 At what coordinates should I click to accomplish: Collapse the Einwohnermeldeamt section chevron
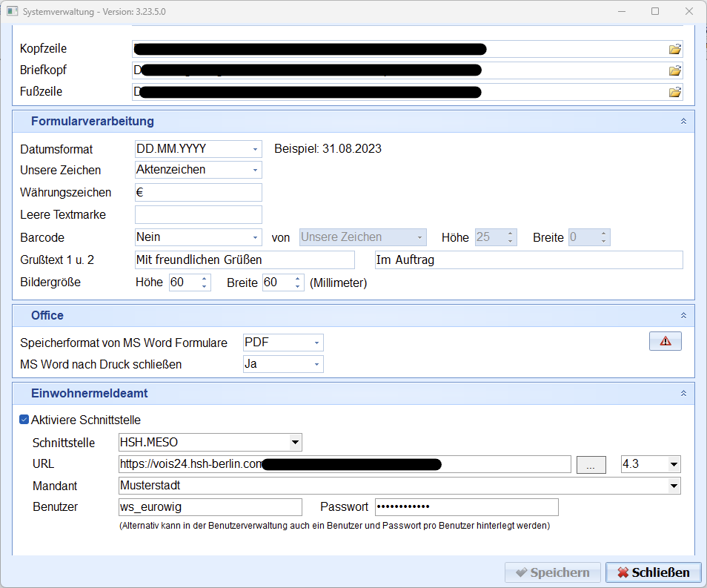(x=683, y=393)
